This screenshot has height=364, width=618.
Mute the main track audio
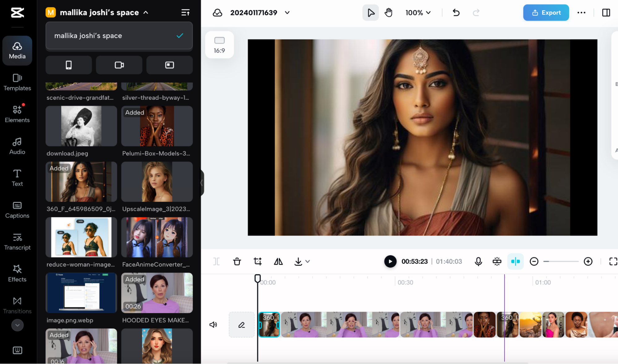[x=213, y=324]
